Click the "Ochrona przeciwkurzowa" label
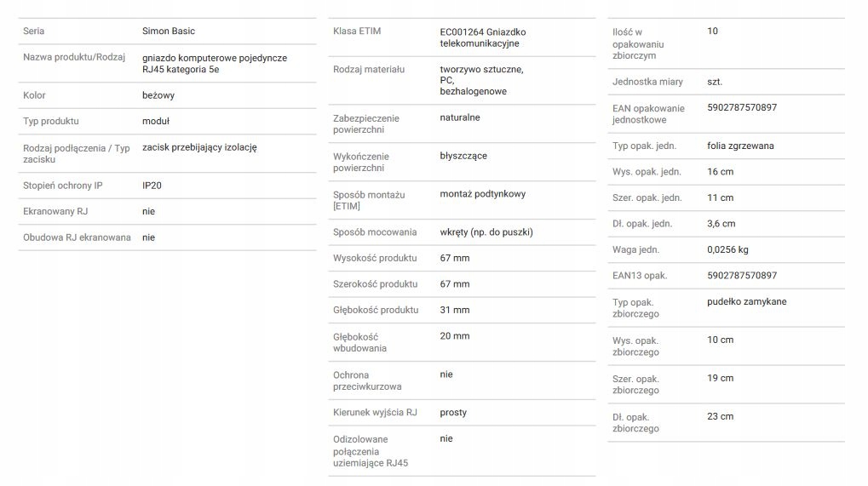This screenshot has height=486, width=868. 367,380
